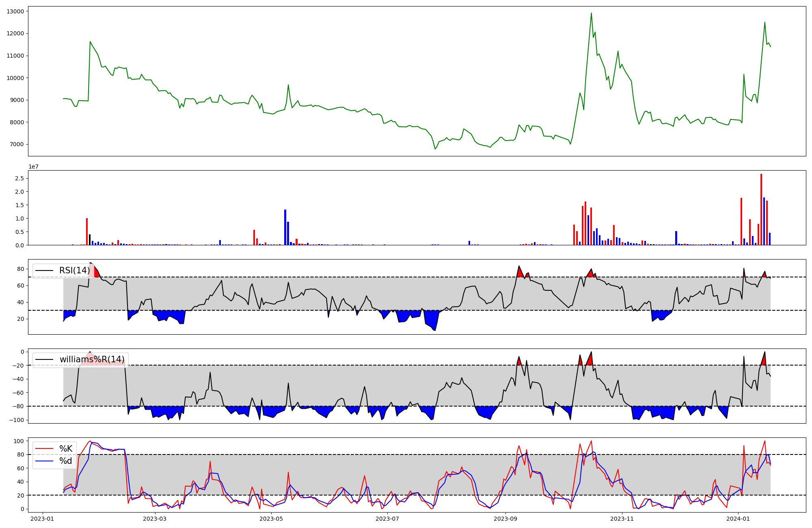
Task: Click the -100 tick label on Williams chart
Action: 16,420
